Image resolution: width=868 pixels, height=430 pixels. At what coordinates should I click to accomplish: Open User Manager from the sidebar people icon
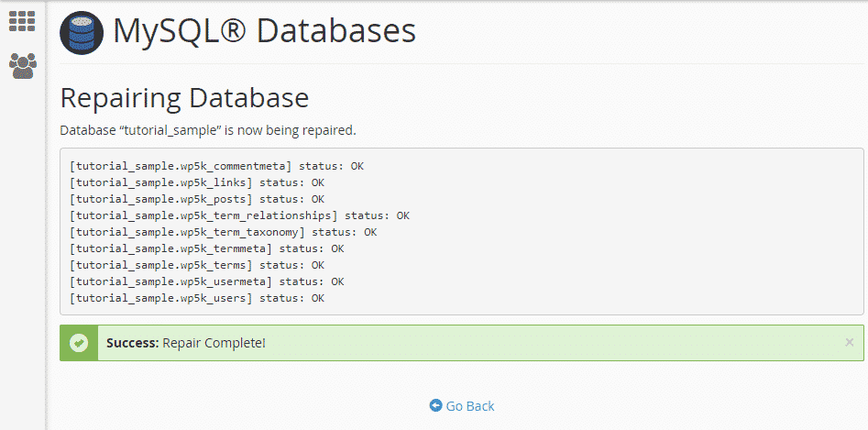click(22, 65)
